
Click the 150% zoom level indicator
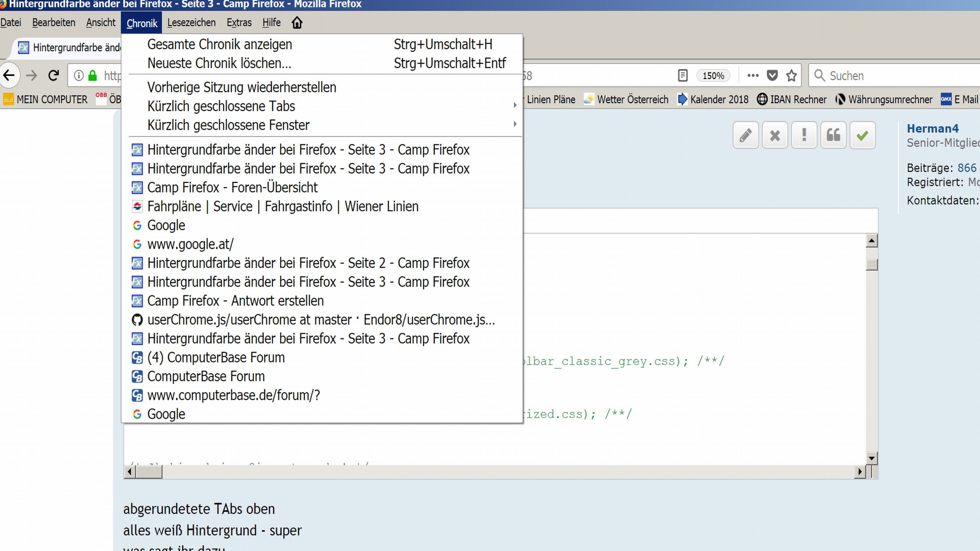pyautogui.click(x=713, y=76)
